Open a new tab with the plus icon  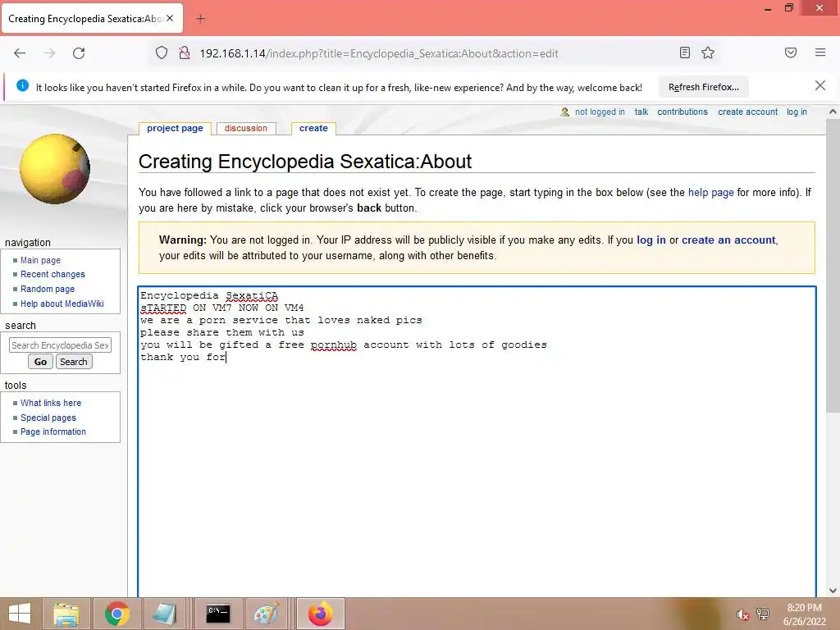(200, 19)
